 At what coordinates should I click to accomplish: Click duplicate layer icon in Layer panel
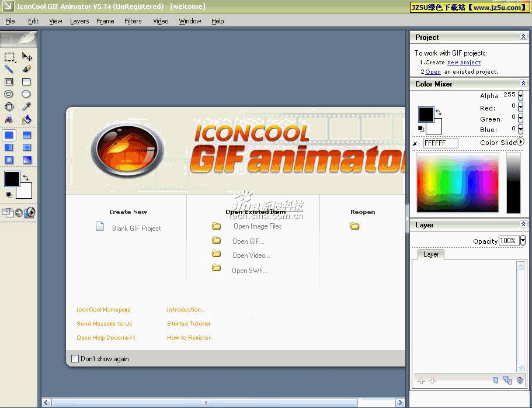507,380
